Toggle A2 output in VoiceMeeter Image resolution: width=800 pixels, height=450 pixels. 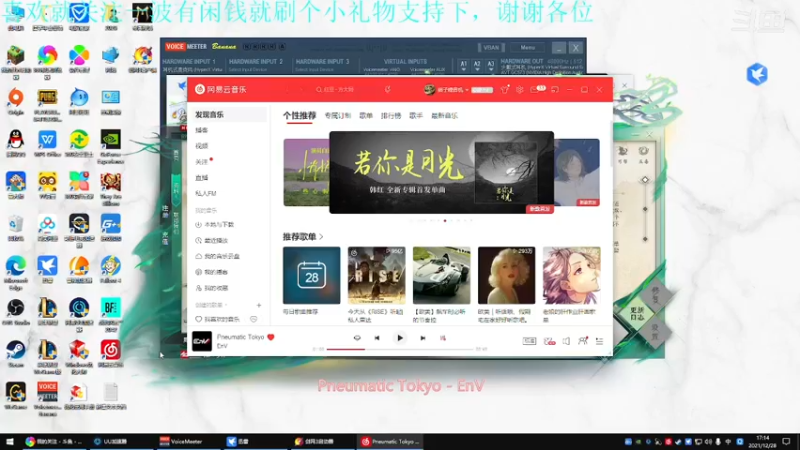click(477, 64)
